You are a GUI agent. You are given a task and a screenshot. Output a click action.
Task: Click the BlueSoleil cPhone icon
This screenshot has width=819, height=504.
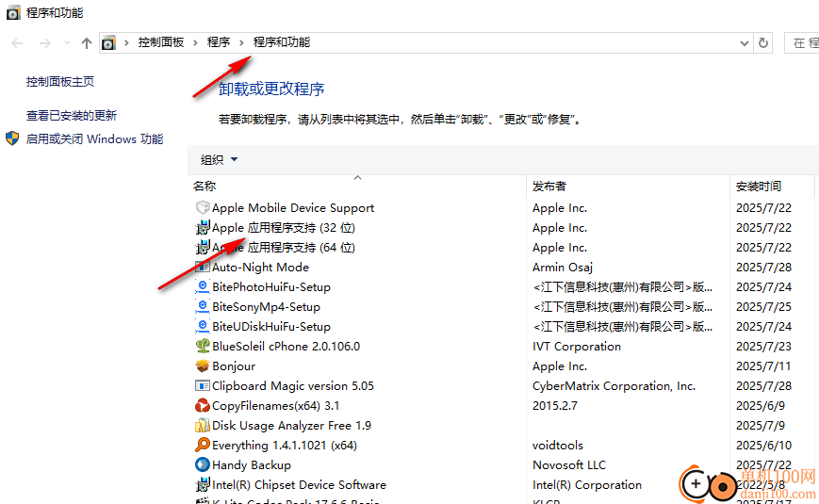(x=203, y=347)
